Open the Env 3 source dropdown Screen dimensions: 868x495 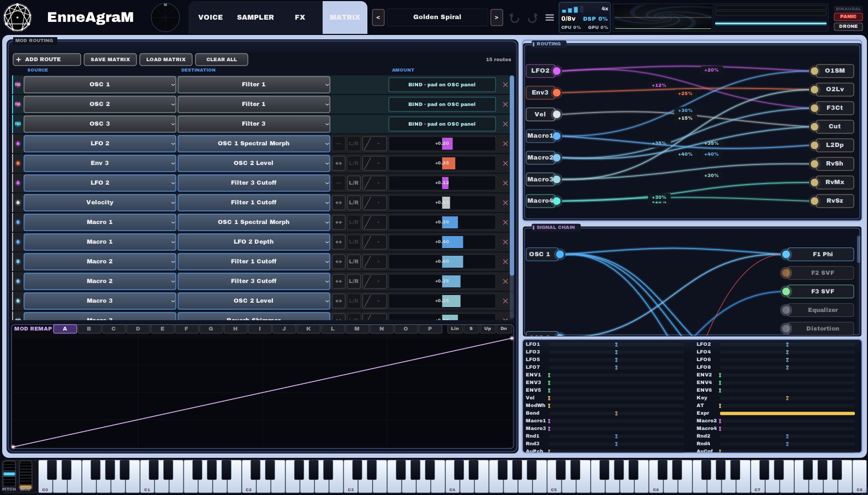100,163
